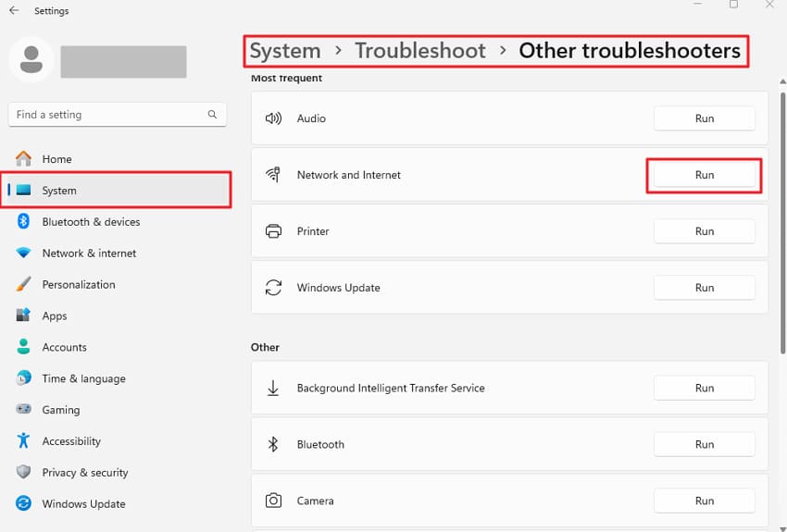
Task: Open Apps settings
Action: 117,315
